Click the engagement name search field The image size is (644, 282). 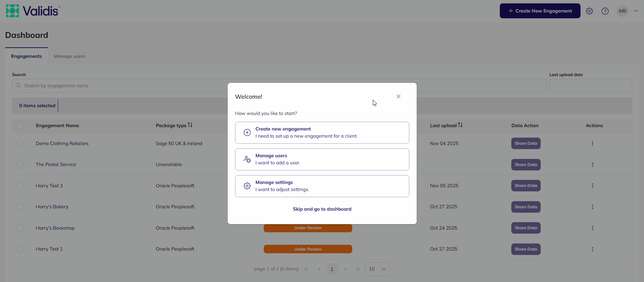point(280,86)
